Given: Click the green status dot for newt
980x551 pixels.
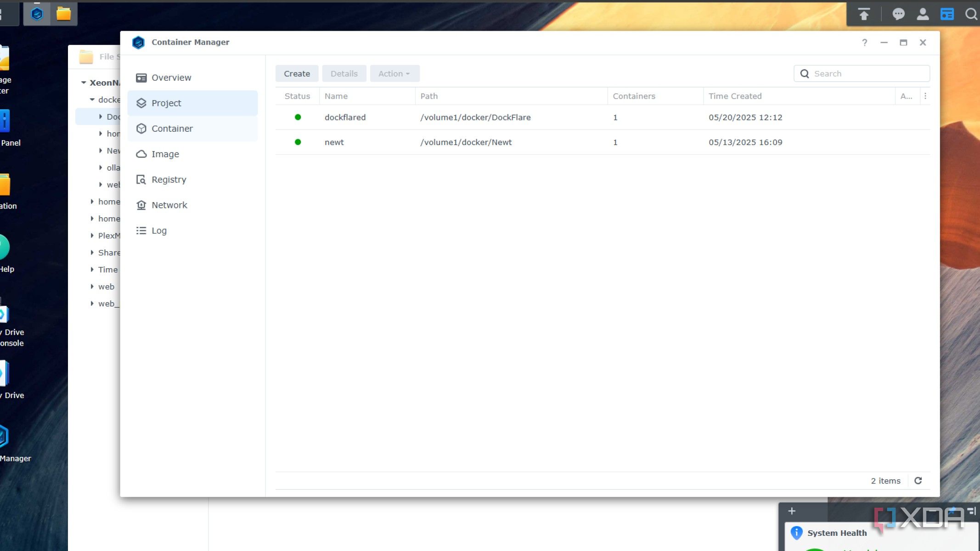Looking at the screenshot, I should click(298, 142).
